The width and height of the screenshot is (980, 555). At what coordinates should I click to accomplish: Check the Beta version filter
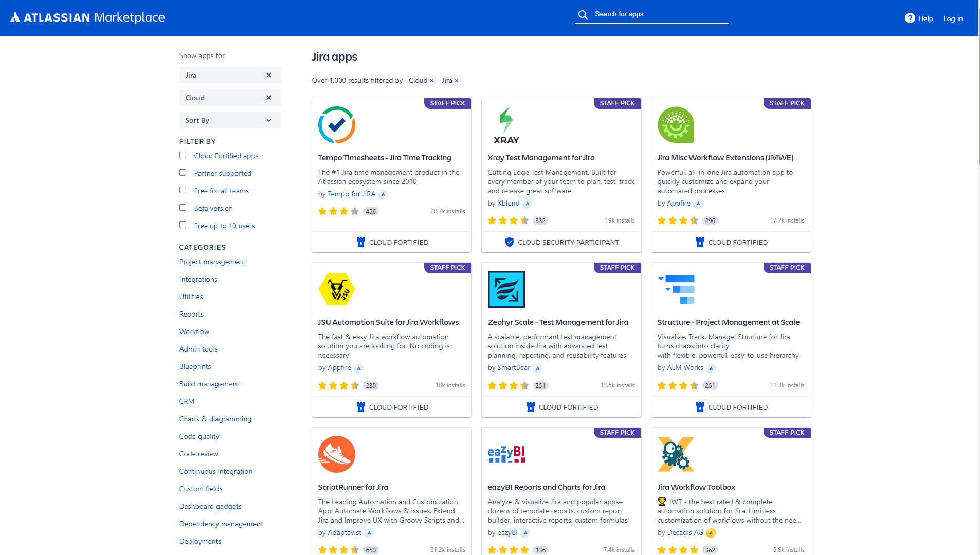pyautogui.click(x=183, y=208)
